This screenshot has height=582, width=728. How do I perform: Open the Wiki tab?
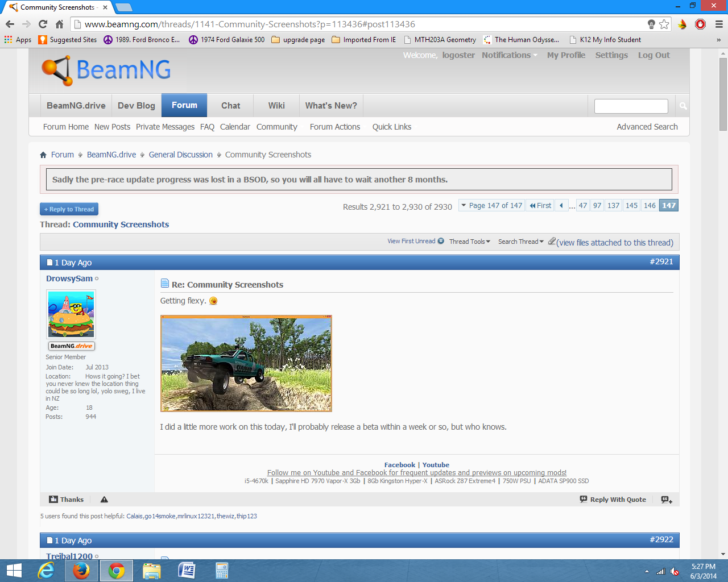coord(276,106)
